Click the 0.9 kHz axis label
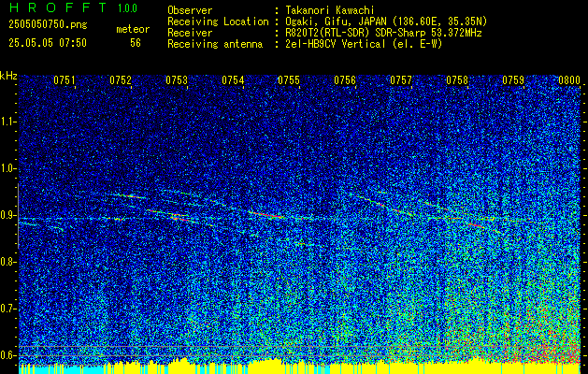588x374 pixels. (x=8, y=215)
